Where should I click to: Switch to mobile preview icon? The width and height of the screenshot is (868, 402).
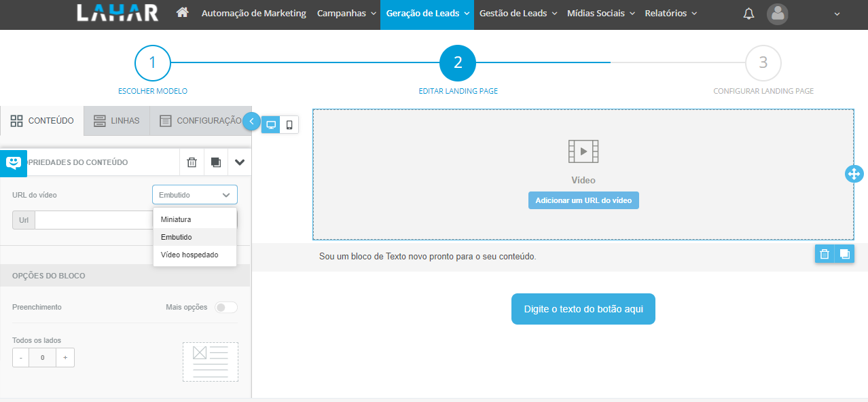coord(289,124)
